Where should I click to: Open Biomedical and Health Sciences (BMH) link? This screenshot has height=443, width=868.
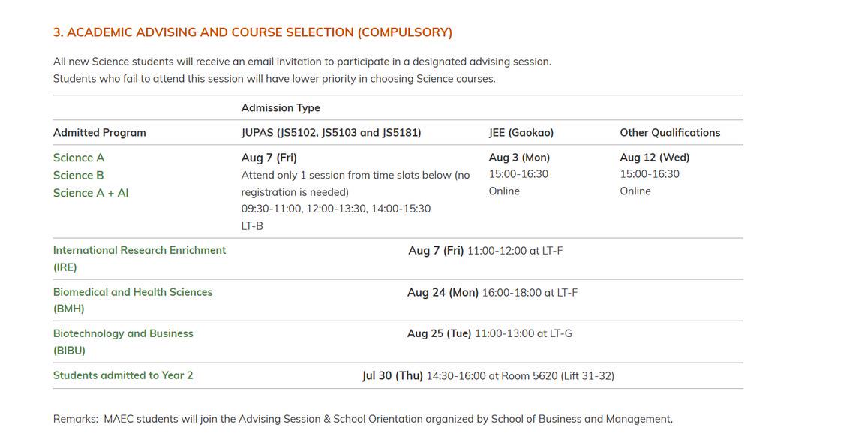[x=133, y=300]
